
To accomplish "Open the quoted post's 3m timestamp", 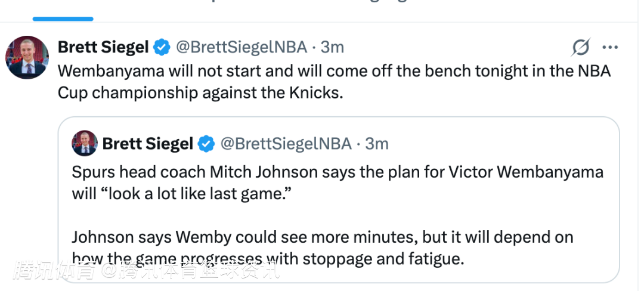I will pos(377,144).
